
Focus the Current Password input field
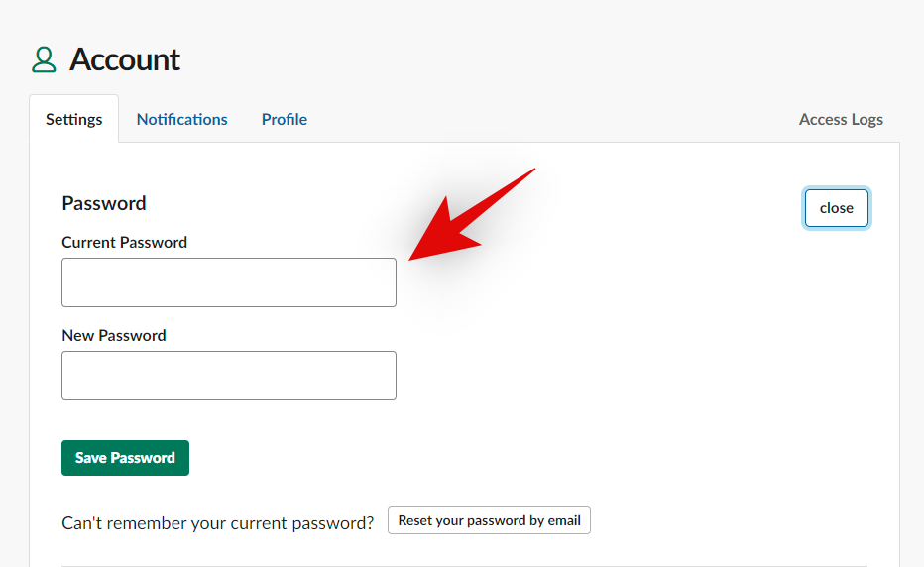(229, 283)
